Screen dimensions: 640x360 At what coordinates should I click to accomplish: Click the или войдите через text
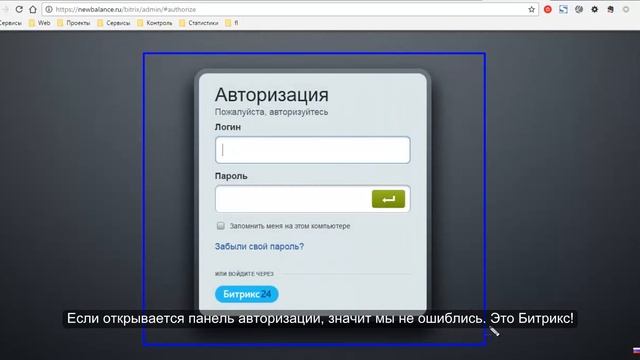coord(244,274)
